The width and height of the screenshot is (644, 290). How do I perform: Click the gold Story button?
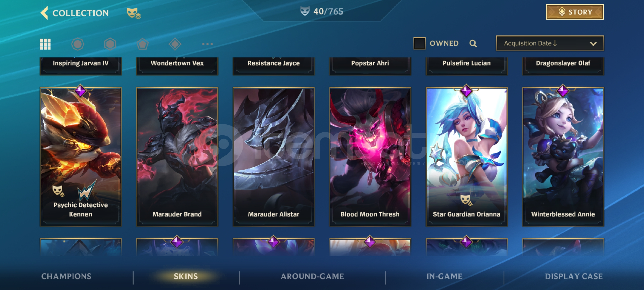(x=575, y=12)
